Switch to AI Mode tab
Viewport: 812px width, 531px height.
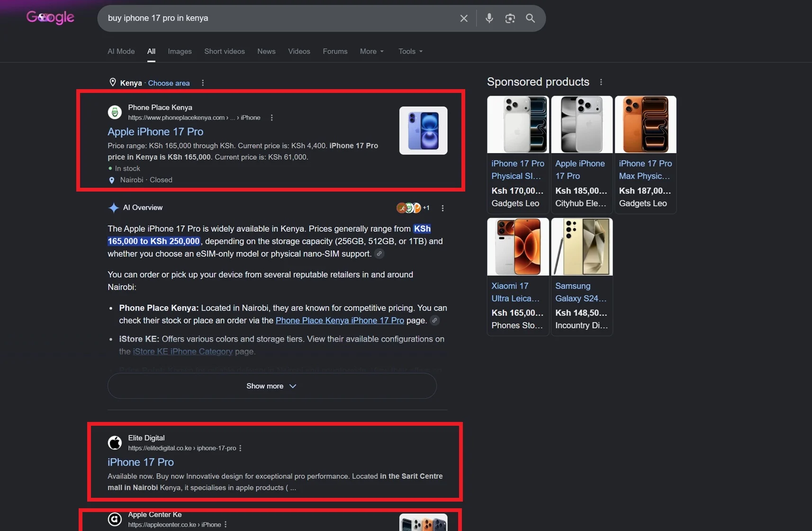tap(121, 51)
